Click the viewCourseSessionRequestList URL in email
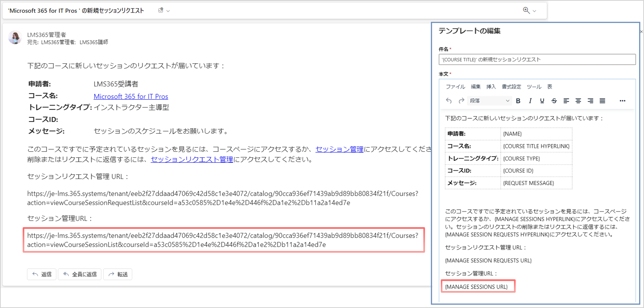This screenshot has height=308, width=644. (223, 198)
